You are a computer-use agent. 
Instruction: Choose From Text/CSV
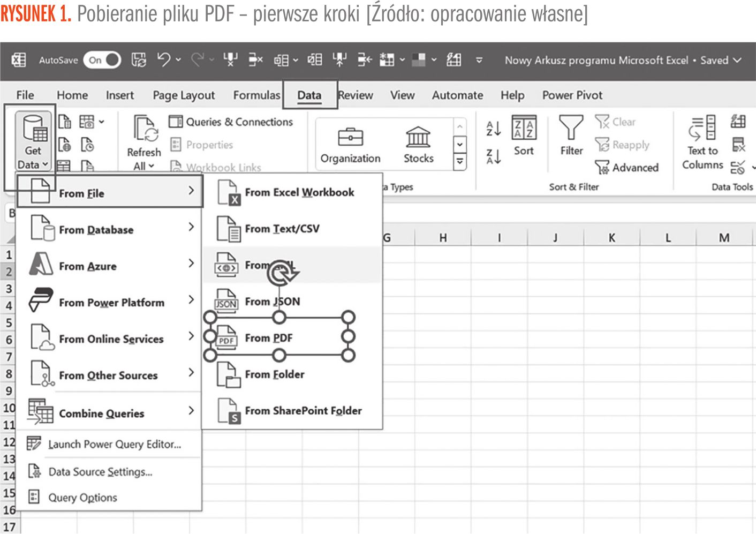point(292,229)
